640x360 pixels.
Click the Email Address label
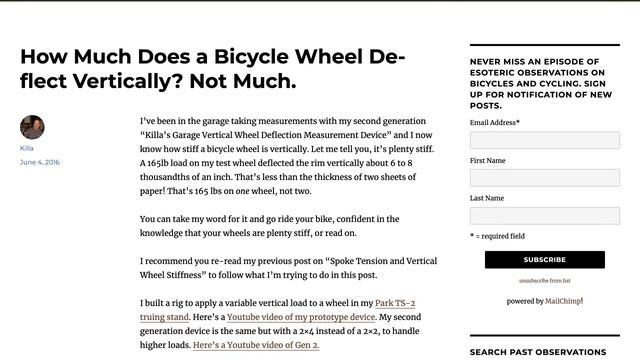click(x=495, y=122)
